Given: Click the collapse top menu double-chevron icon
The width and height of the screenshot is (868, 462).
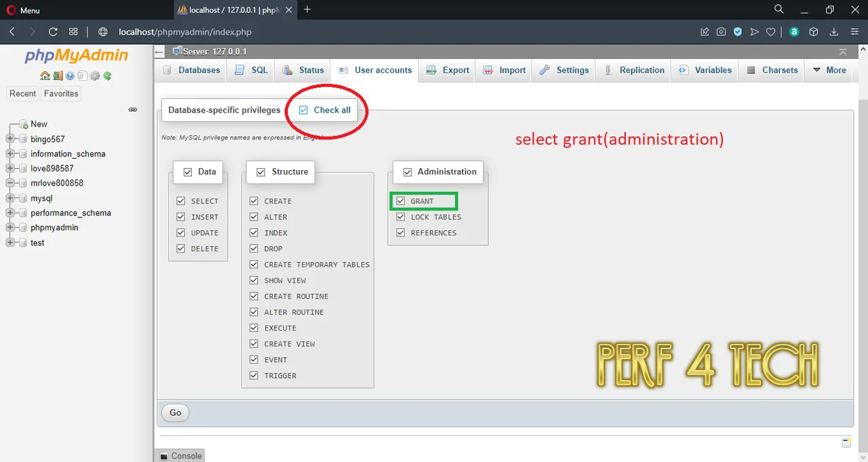Looking at the screenshot, I should click(843, 52).
